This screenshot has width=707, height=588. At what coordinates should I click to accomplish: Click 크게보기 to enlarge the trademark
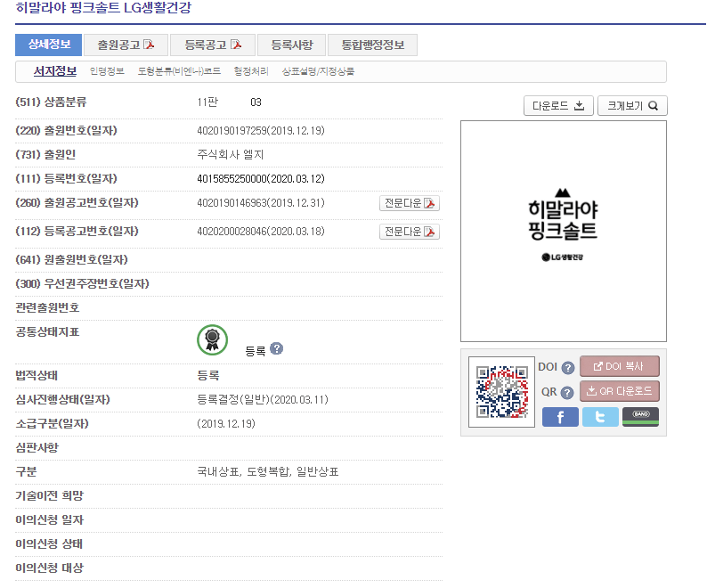[632, 106]
